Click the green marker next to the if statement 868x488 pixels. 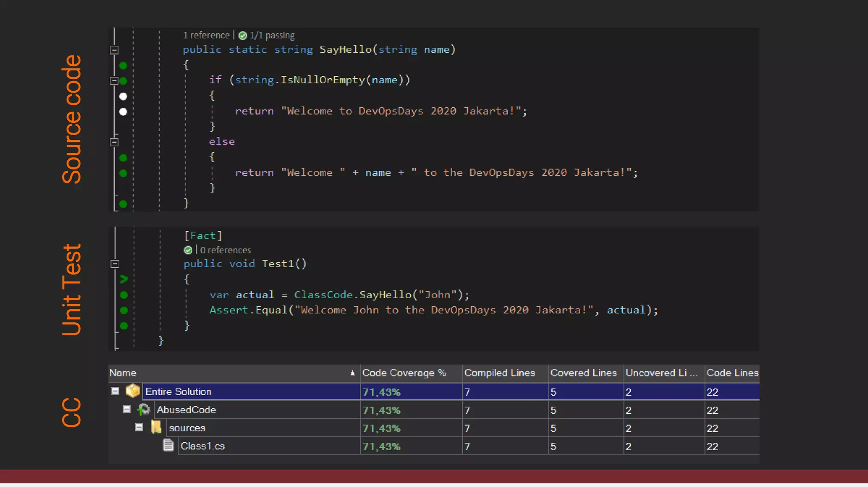[123, 80]
